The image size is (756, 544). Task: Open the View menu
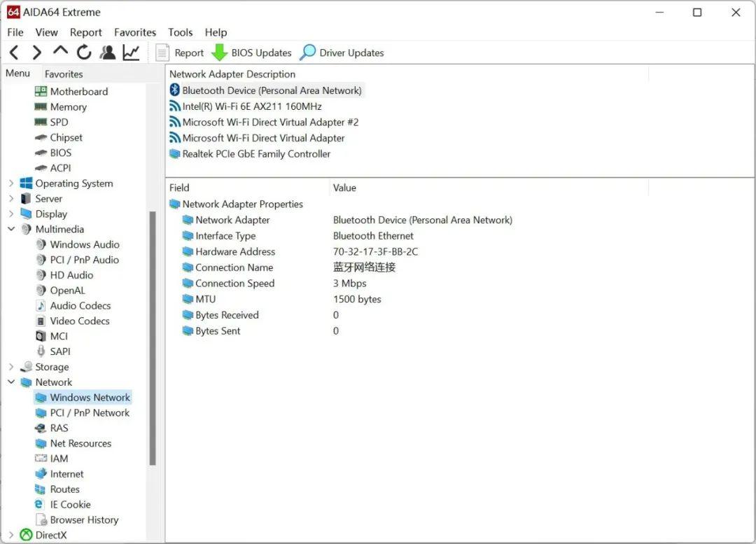[x=46, y=32]
